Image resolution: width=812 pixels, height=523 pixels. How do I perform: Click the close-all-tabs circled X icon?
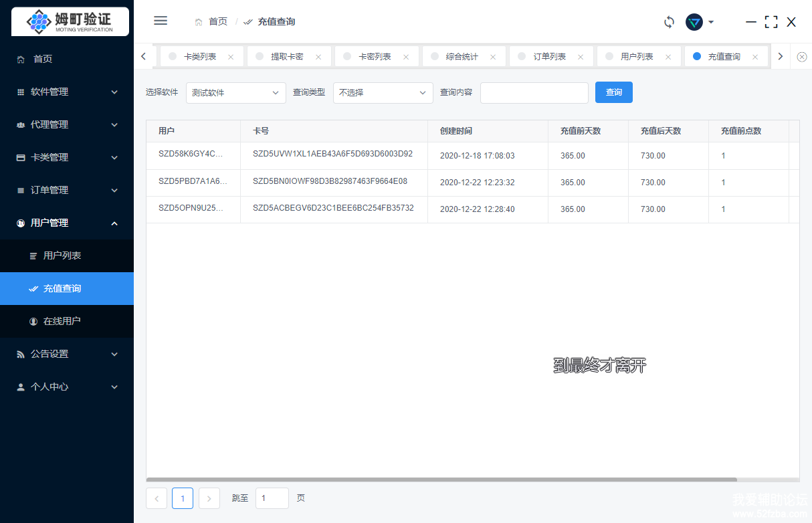[x=801, y=57]
